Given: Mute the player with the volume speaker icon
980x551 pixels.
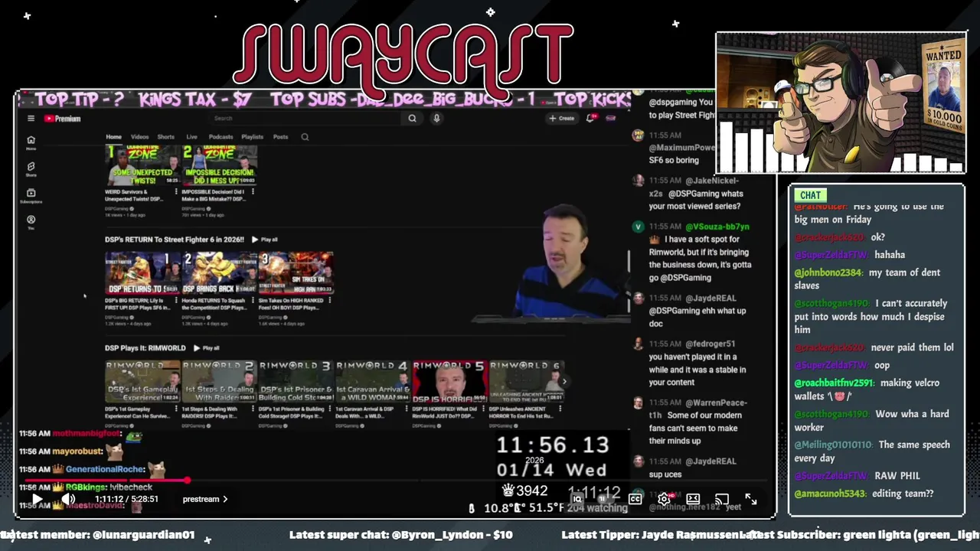Looking at the screenshot, I should pos(68,499).
